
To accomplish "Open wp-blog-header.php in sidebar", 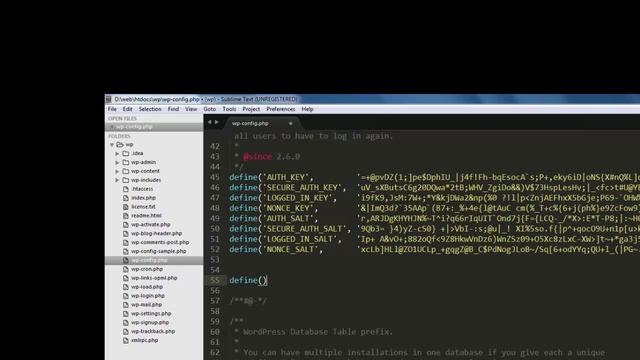I will pyautogui.click(x=156, y=233).
